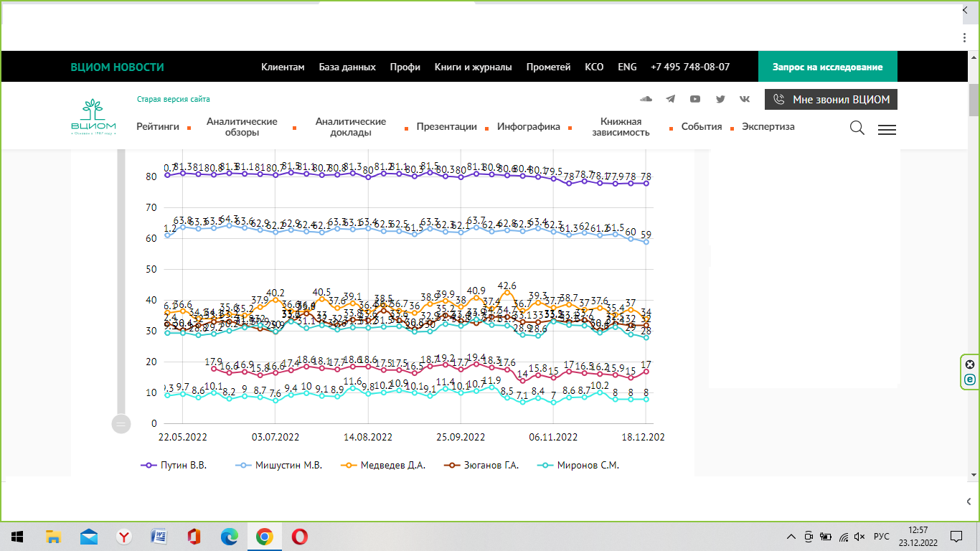This screenshot has height=551, width=980.
Task: Open the Старая версия сайта link
Action: 174,99
